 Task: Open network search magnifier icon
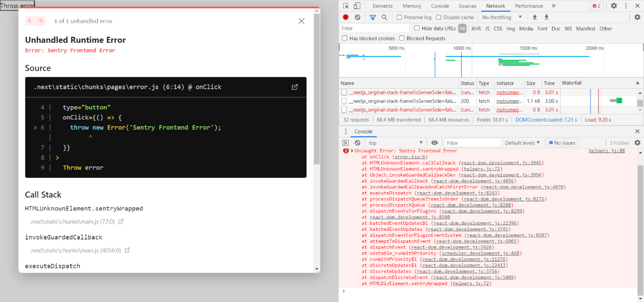click(384, 17)
